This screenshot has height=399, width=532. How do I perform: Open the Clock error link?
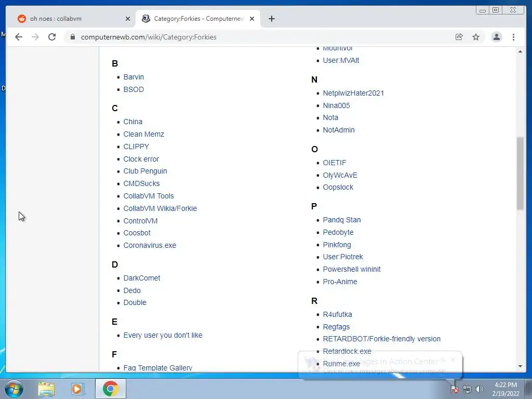141,159
